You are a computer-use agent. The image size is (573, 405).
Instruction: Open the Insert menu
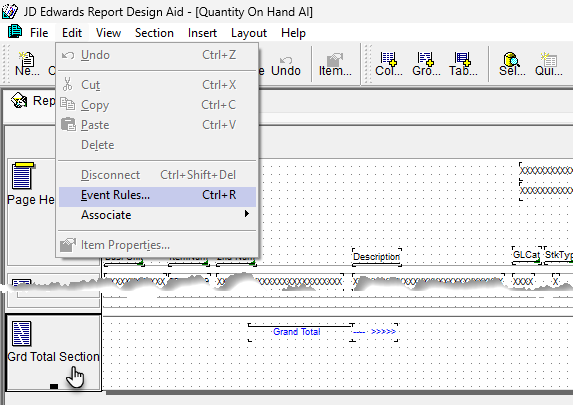202,33
